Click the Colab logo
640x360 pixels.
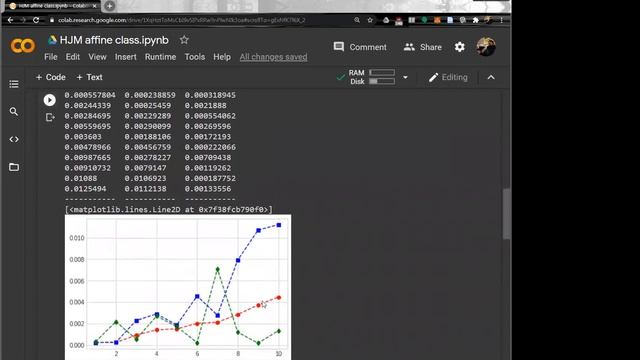[22, 46]
